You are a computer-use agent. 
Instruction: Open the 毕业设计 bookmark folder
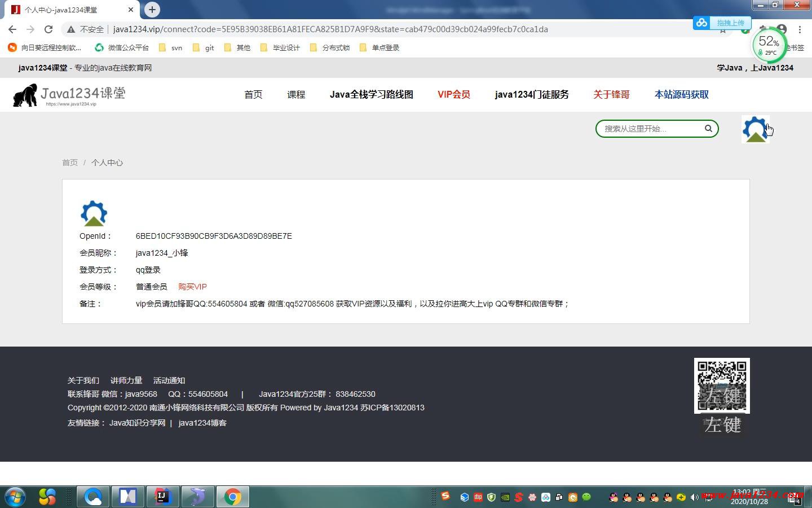pyautogui.click(x=280, y=47)
